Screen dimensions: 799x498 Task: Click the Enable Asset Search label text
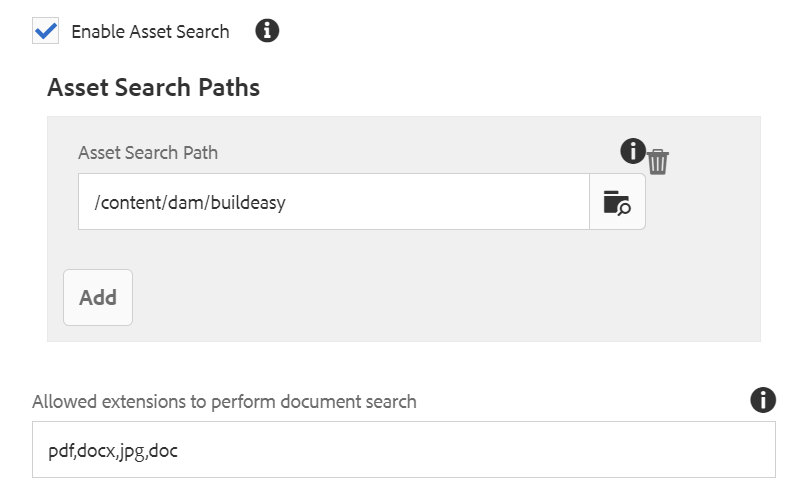[150, 32]
